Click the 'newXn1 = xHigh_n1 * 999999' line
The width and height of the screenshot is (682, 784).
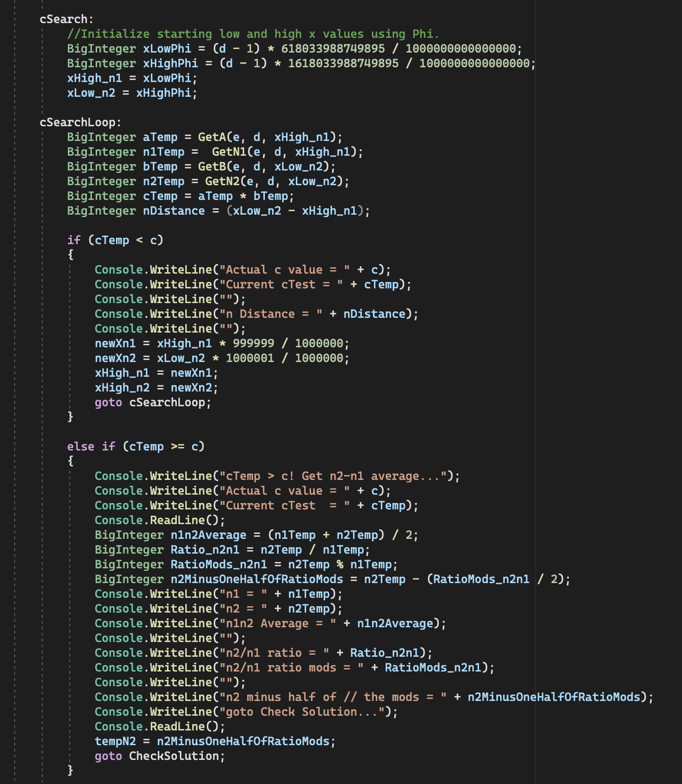coord(222,343)
